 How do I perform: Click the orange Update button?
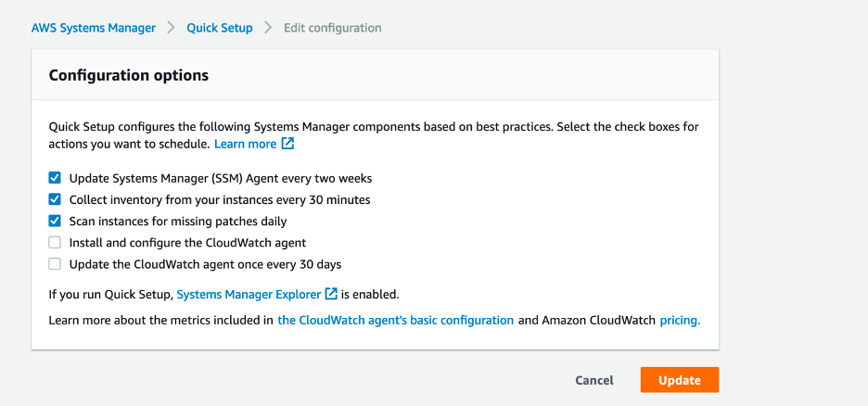[679, 380]
